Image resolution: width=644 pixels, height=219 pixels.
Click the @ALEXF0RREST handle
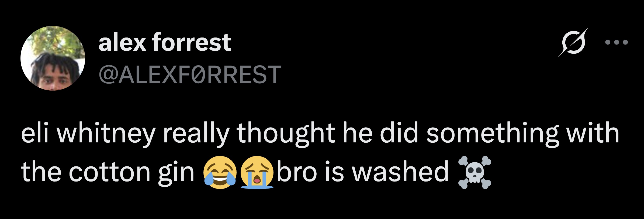tap(190, 74)
